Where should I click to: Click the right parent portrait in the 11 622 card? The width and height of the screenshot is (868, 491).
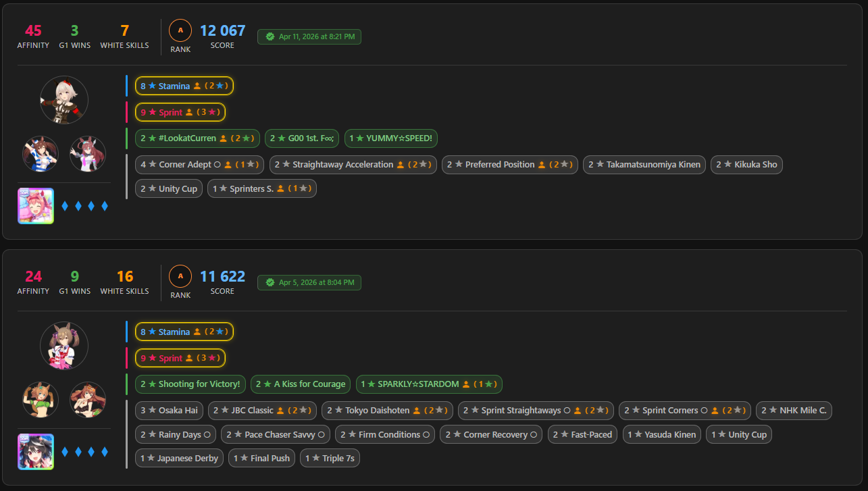88,400
